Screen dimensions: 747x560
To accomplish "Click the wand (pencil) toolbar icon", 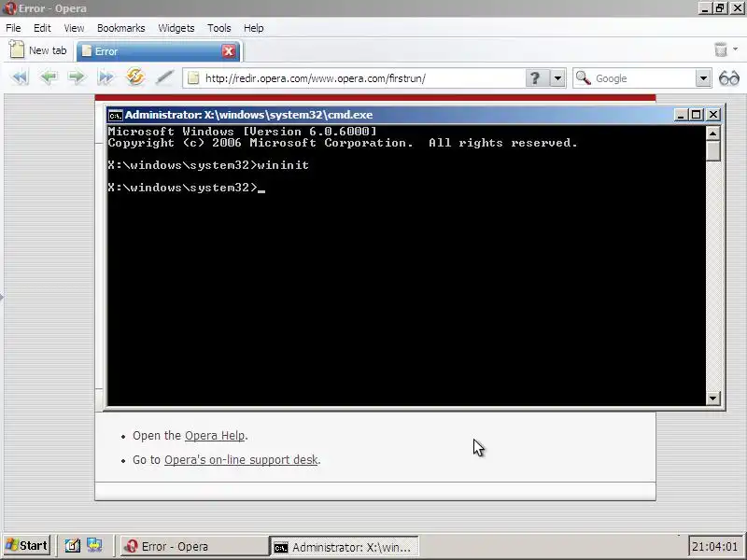I will tap(165, 77).
